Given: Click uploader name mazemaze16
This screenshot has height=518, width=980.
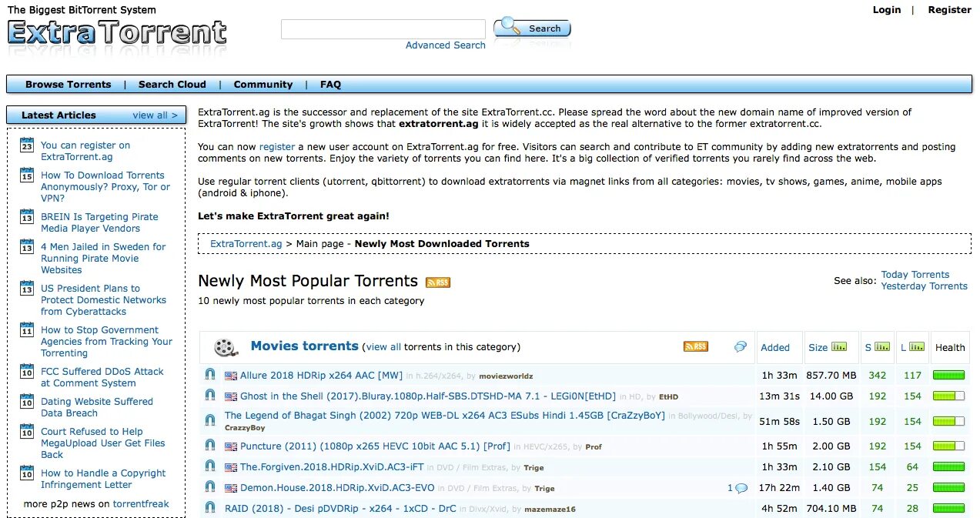Looking at the screenshot, I should click(550, 510).
